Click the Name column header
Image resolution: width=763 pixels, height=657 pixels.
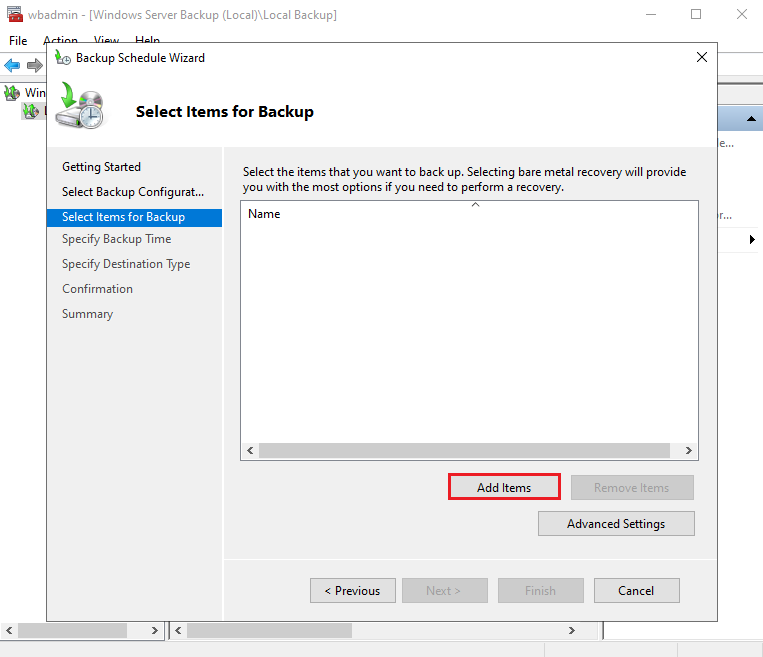point(264,214)
